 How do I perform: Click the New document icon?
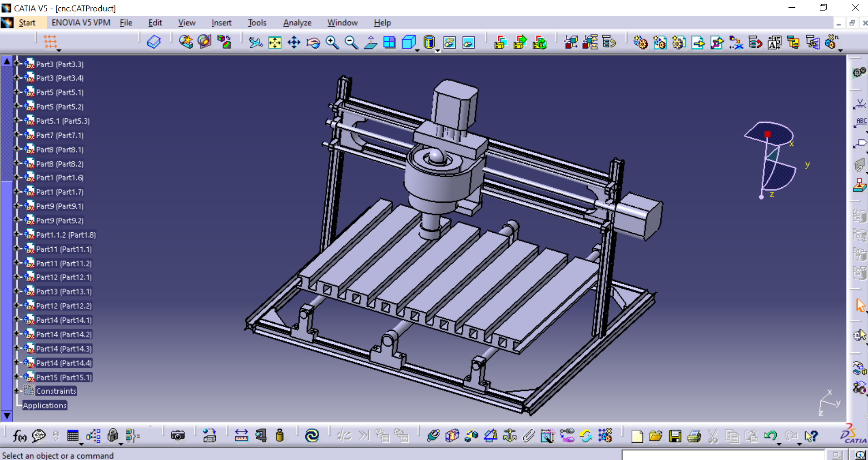637,437
